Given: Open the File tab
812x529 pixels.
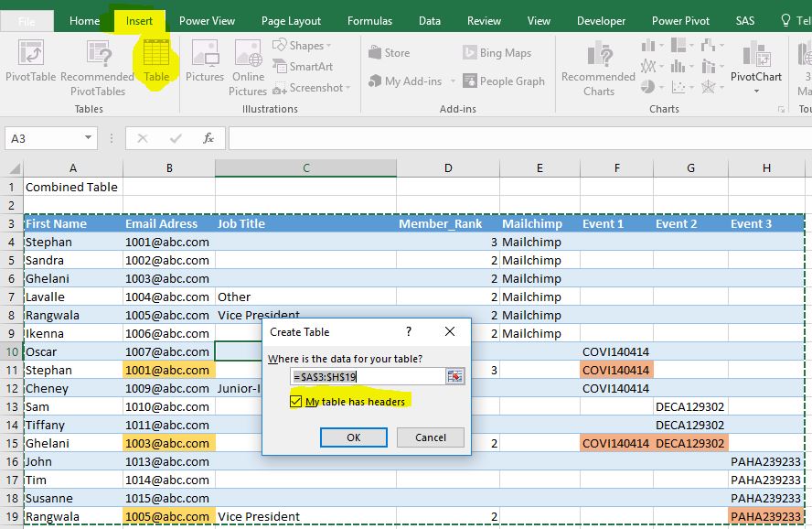Looking at the screenshot, I should point(27,21).
